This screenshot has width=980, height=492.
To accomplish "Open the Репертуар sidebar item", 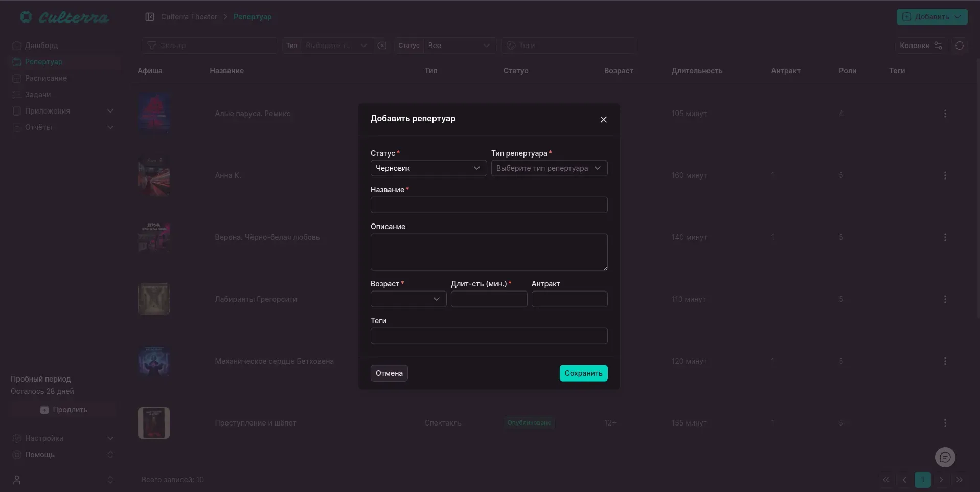I will tap(64, 62).
